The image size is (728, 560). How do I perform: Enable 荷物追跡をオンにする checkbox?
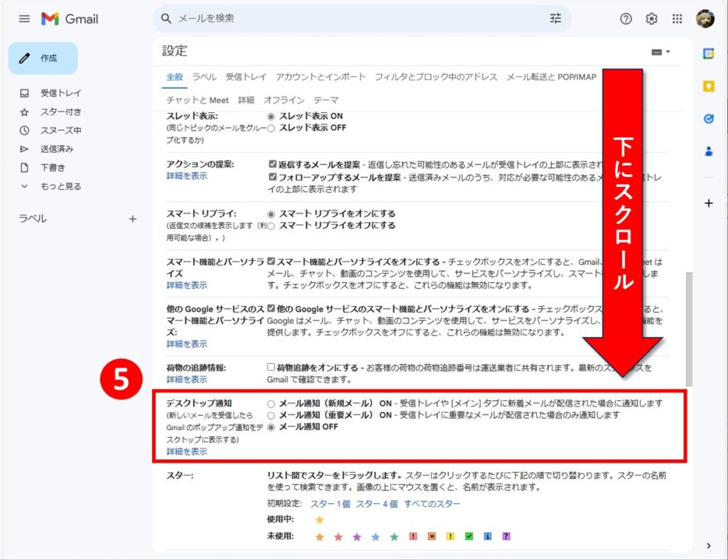point(271,367)
